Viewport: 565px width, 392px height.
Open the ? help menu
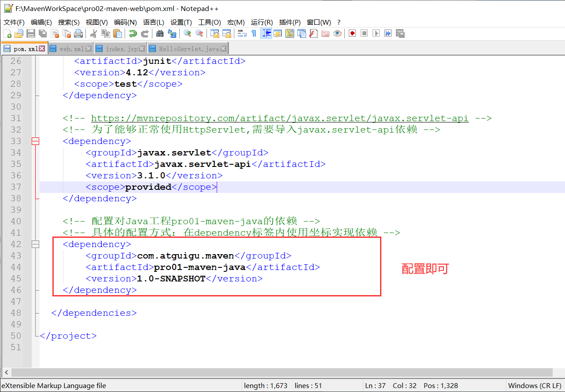pos(339,22)
